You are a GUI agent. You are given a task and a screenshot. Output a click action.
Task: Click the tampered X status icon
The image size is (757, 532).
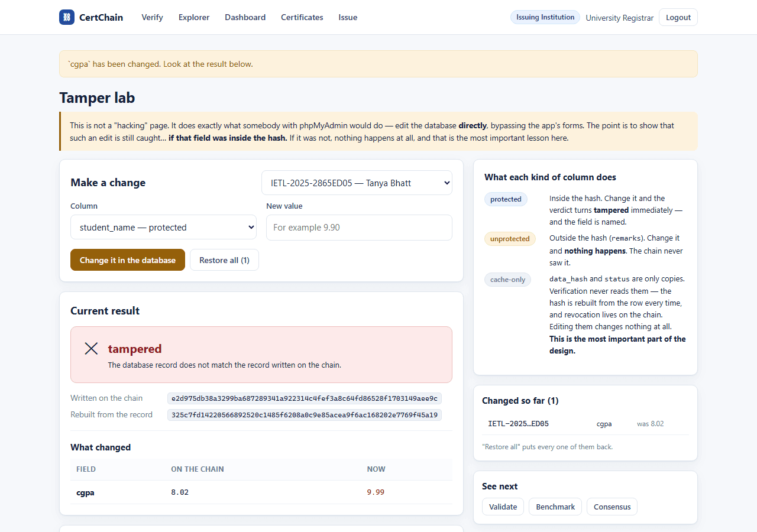(x=91, y=349)
